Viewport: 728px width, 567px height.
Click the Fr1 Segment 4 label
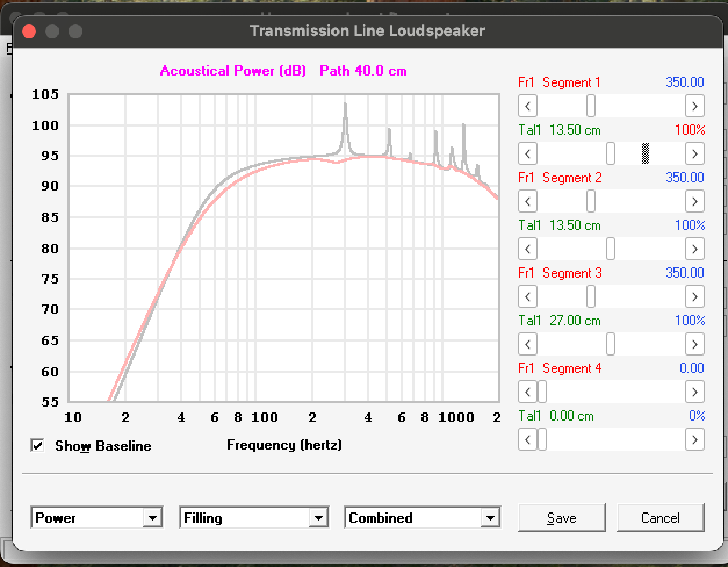pos(560,368)
